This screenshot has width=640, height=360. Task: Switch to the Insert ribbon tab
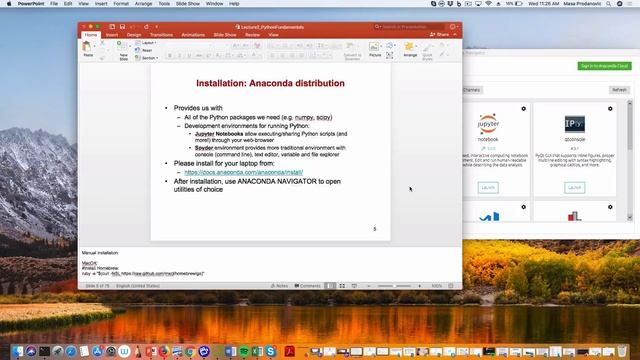(112, 35)
